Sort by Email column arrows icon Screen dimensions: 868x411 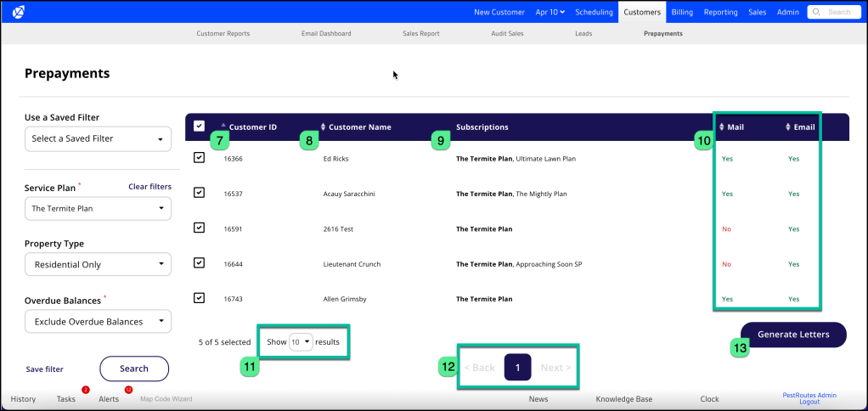click(788, 127)
